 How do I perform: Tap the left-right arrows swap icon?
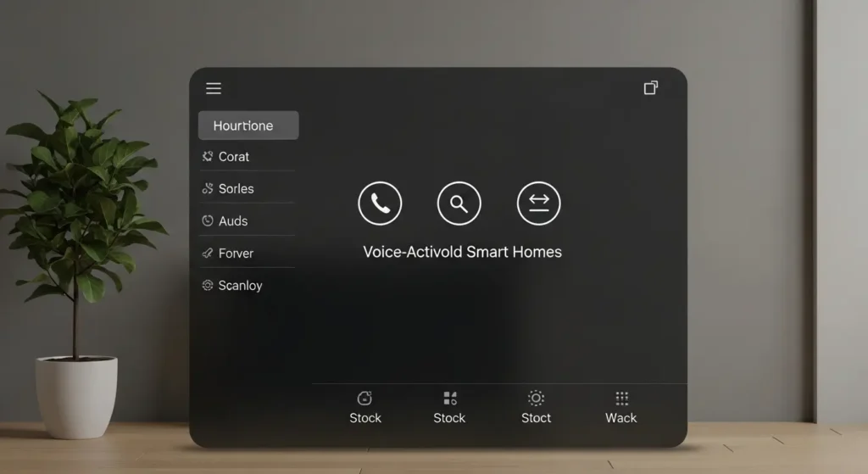pos(538,204)
